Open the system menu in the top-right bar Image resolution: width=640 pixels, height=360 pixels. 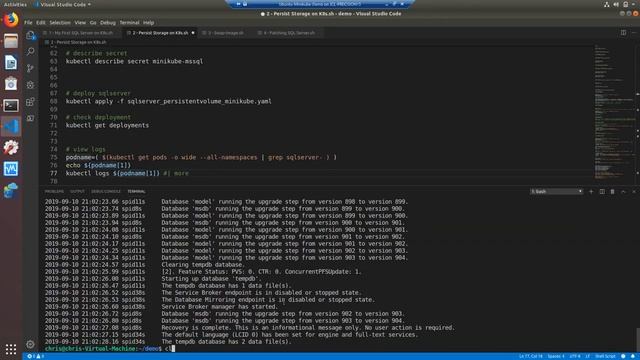620,4
